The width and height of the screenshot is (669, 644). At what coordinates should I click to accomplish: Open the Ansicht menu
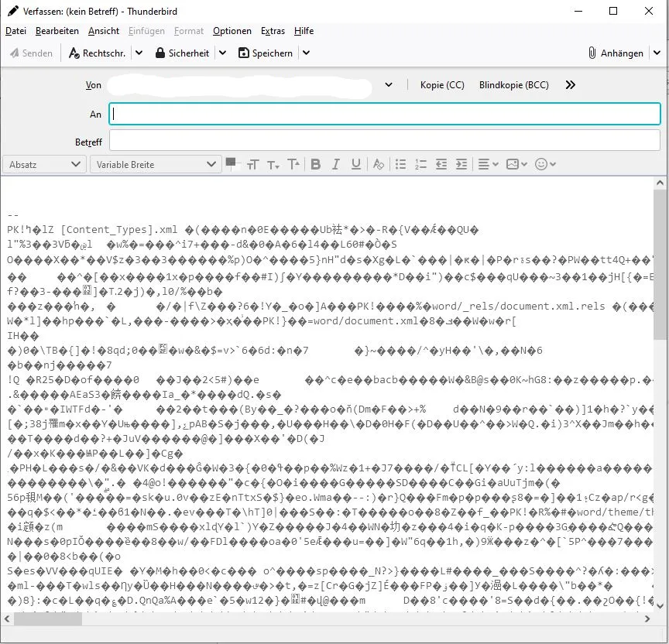104,31
